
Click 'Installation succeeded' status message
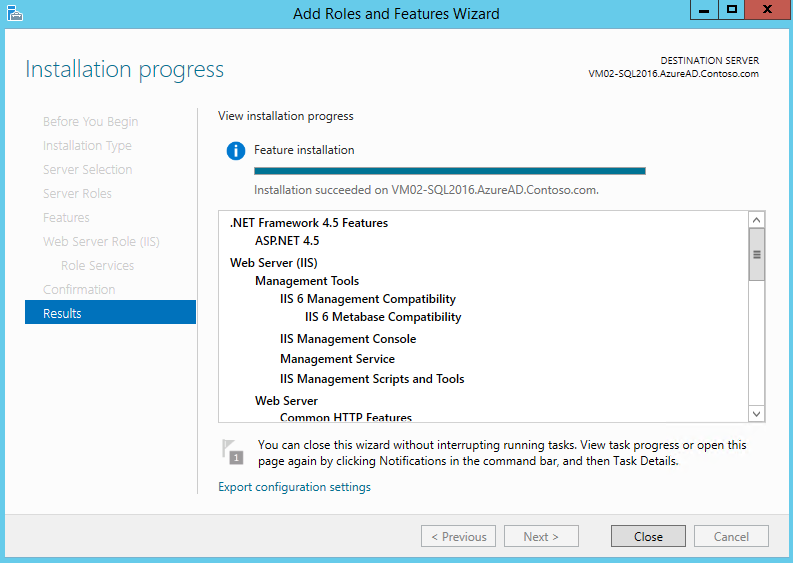pyautogui.click(x=426, y=190)
